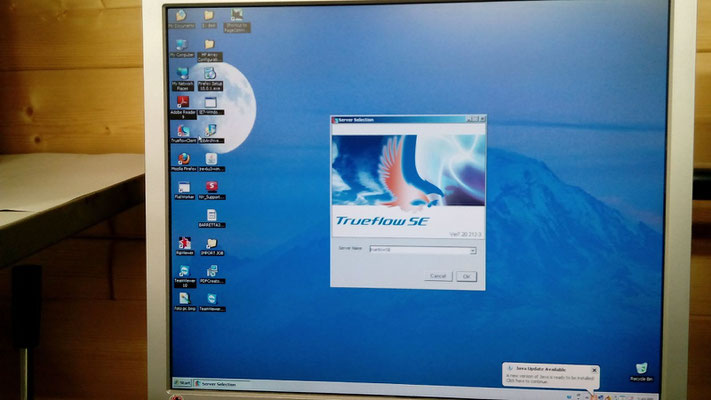Open the IMPORT JOB folder
Image resolution: width=711 pixels, height=400 pixels.
[x=212, y=247]
